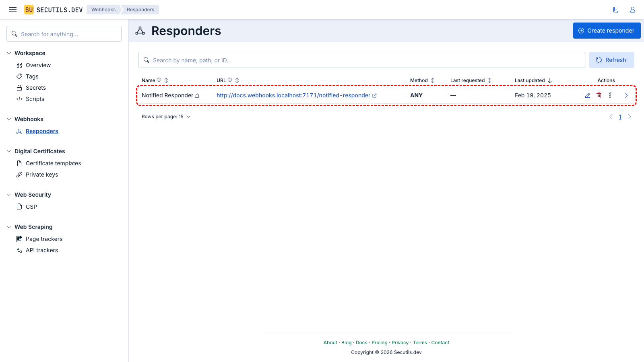The image size is (644, 362).
Task: Open the documentation book icon in header
Action: tap(616, 10)
